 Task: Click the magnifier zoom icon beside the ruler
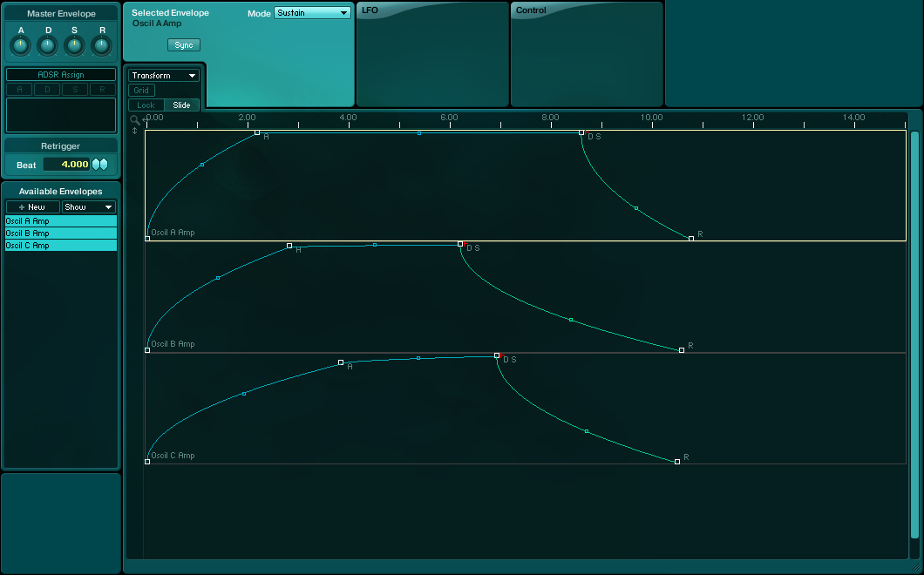(x=135, y=119)
